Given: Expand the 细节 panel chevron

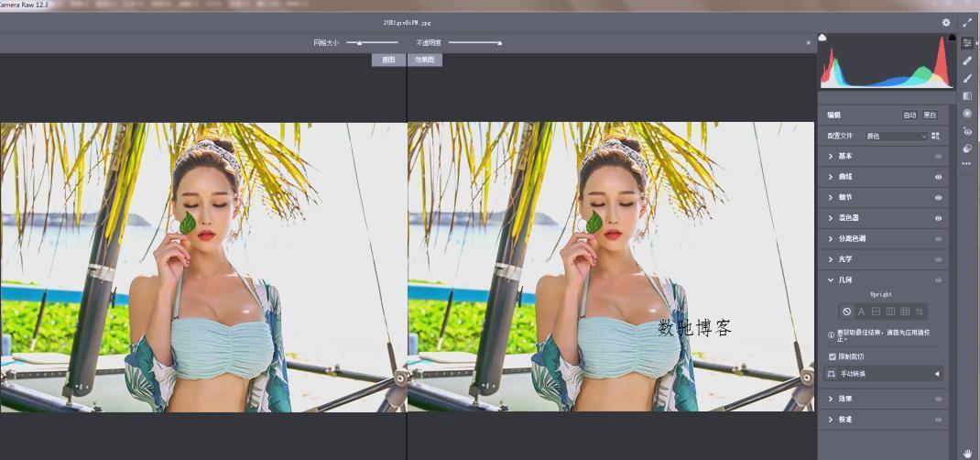Looking at the screenshot, I should (831, 198).
